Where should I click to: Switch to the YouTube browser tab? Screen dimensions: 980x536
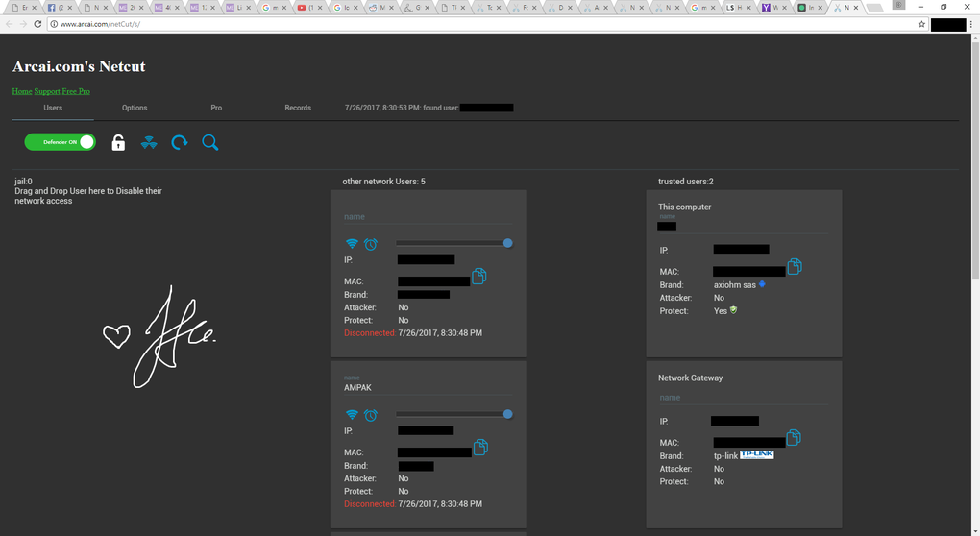click(x=310, y=8)
